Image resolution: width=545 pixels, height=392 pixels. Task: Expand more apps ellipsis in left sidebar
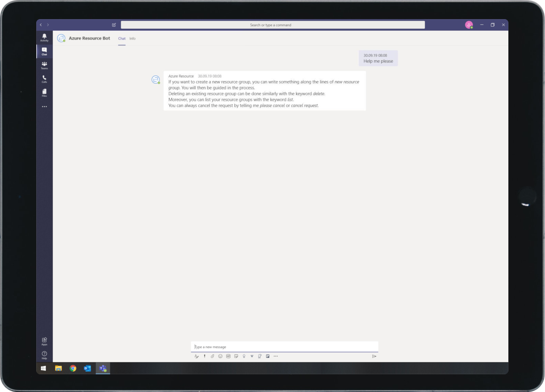coord(44,107)
